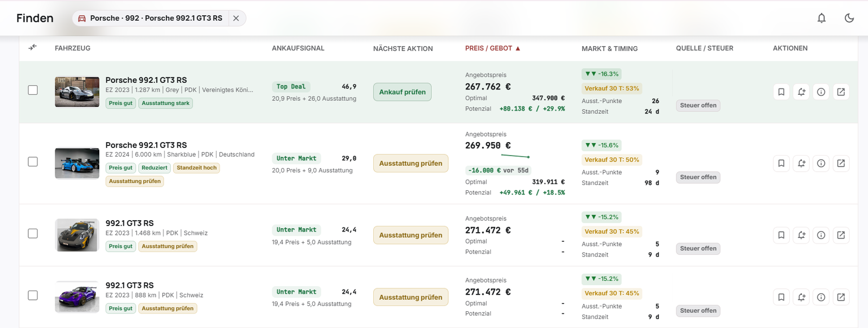Click Steuer offen in the Sharkblue row

[698, 177]
